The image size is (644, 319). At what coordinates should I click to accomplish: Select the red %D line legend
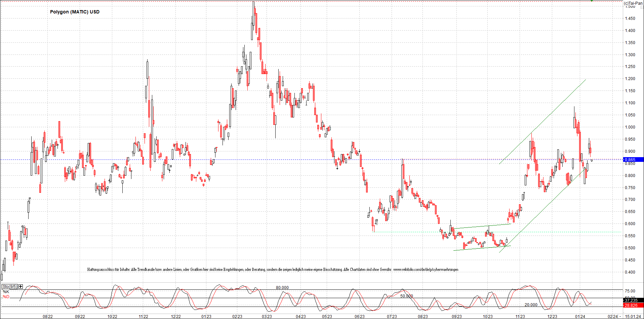click(6, 297)
